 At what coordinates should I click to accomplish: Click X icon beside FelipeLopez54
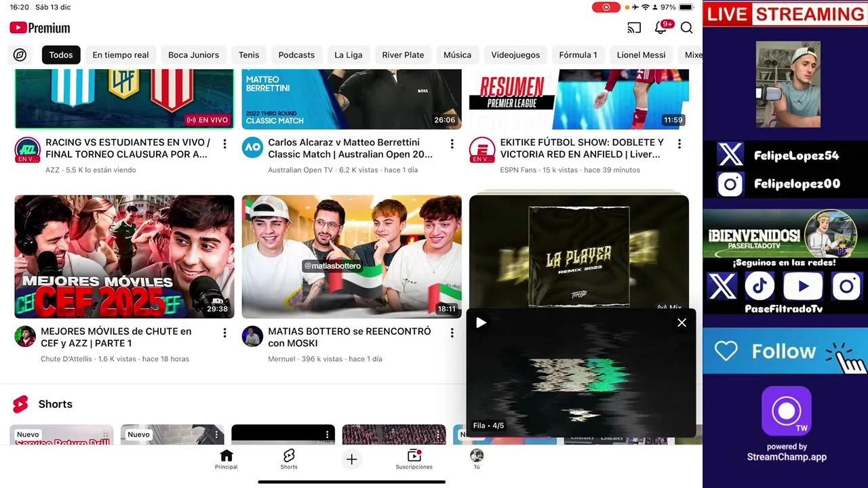730,155
